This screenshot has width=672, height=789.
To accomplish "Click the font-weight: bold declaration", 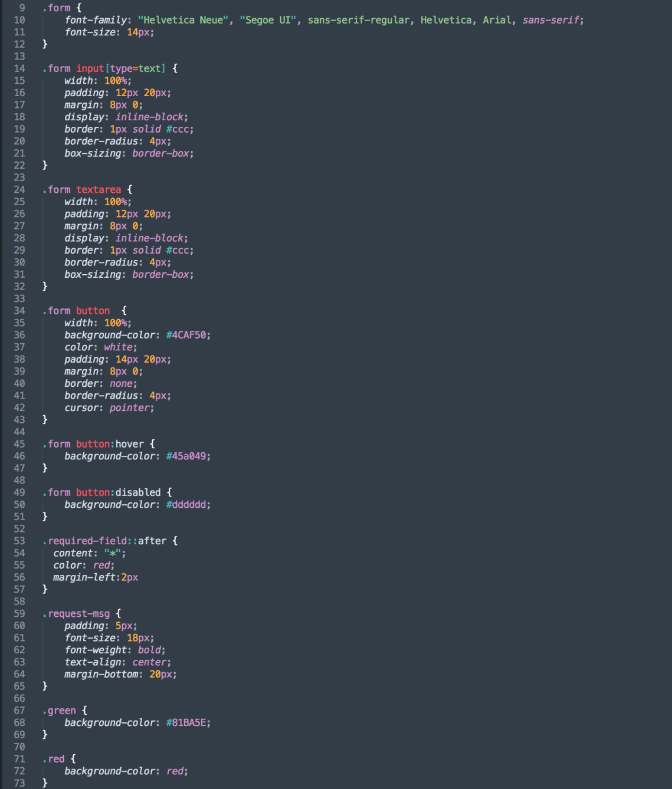I will tap(115, 650).
